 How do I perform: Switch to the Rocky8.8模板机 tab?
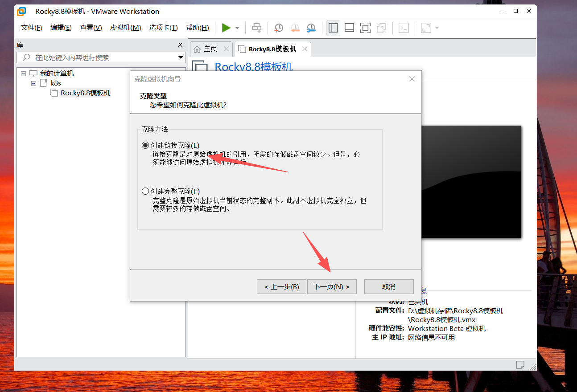coord(272,49)
